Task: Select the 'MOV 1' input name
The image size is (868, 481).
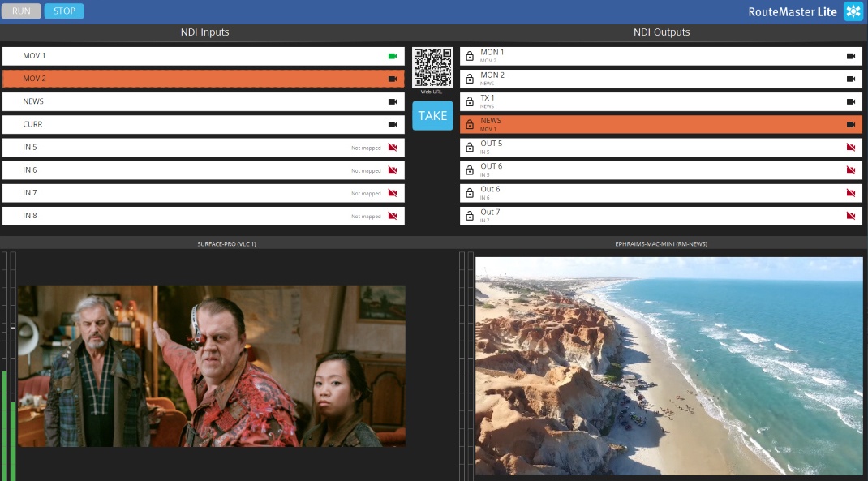Action: coord(34,56)
